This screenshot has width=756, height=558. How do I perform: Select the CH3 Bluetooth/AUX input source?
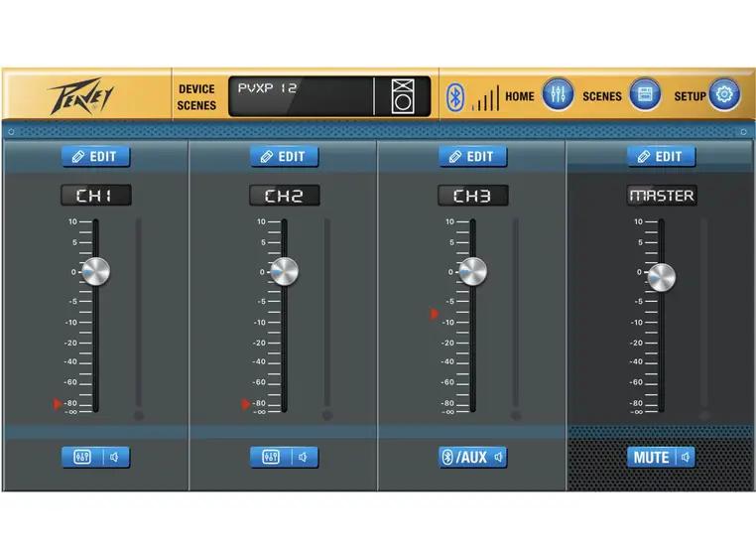click(464, 457)
